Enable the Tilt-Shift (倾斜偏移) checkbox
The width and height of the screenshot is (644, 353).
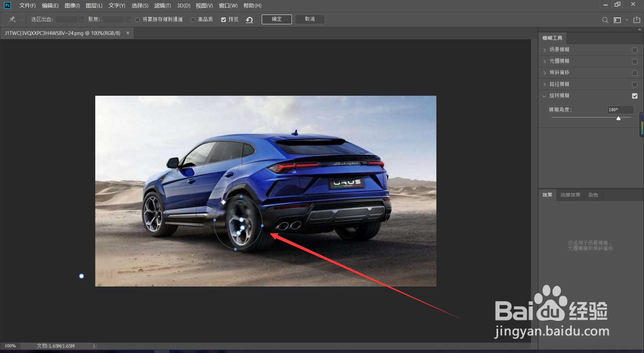tap(635, 73)
